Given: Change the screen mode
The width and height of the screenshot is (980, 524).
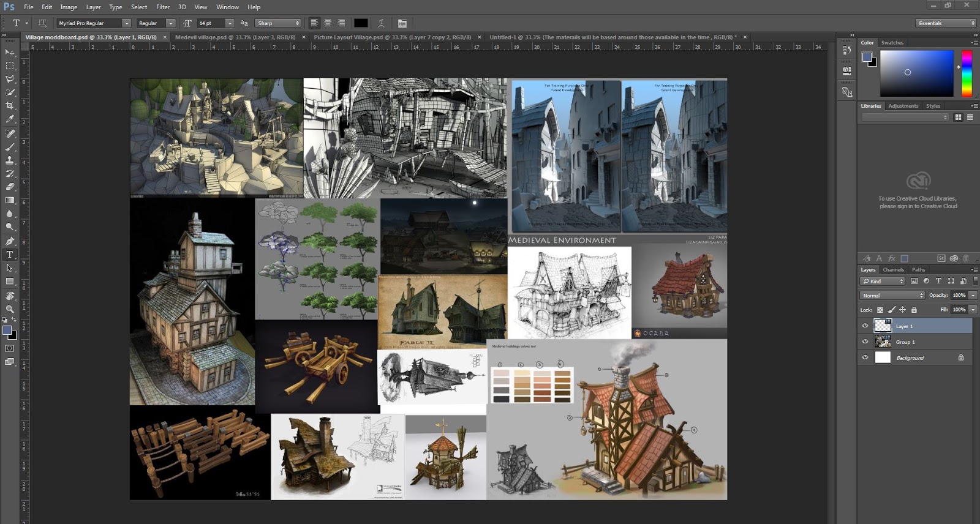Looking at the screenshot, I should point(10,362).
